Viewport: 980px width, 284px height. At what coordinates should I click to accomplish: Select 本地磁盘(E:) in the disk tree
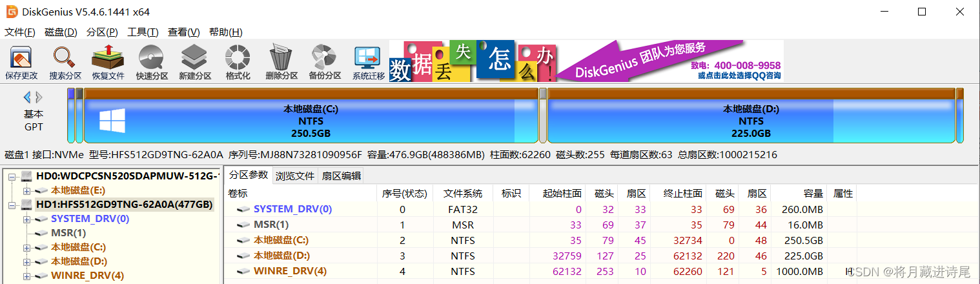(78, 190)
